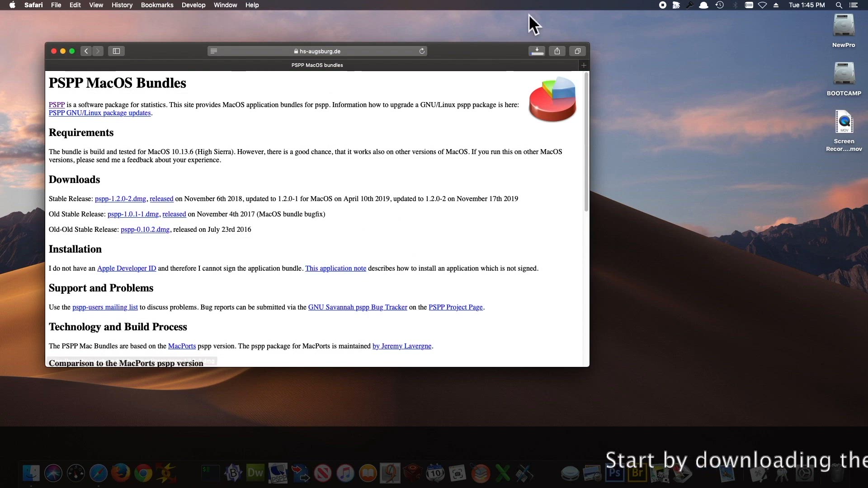Launch Firefox from the Dock
The image size is (868, 488).
point(121,473)
